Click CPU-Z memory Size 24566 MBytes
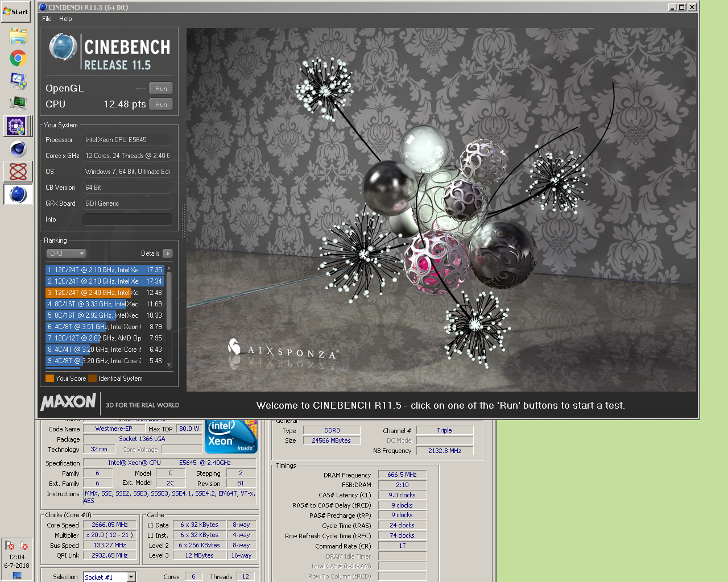 coord(332,441)
